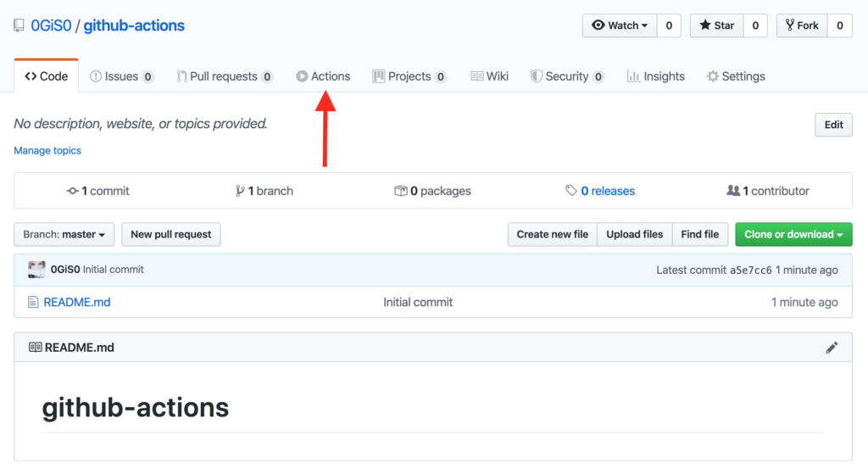Switch to the Security tab

click(x=567, y=76)
